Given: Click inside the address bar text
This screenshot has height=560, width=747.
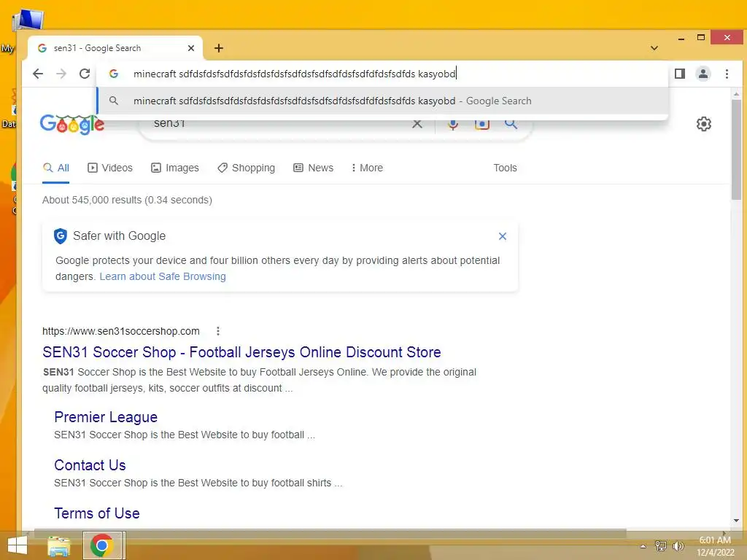Looking at the screenshot, I should point(295,74).
